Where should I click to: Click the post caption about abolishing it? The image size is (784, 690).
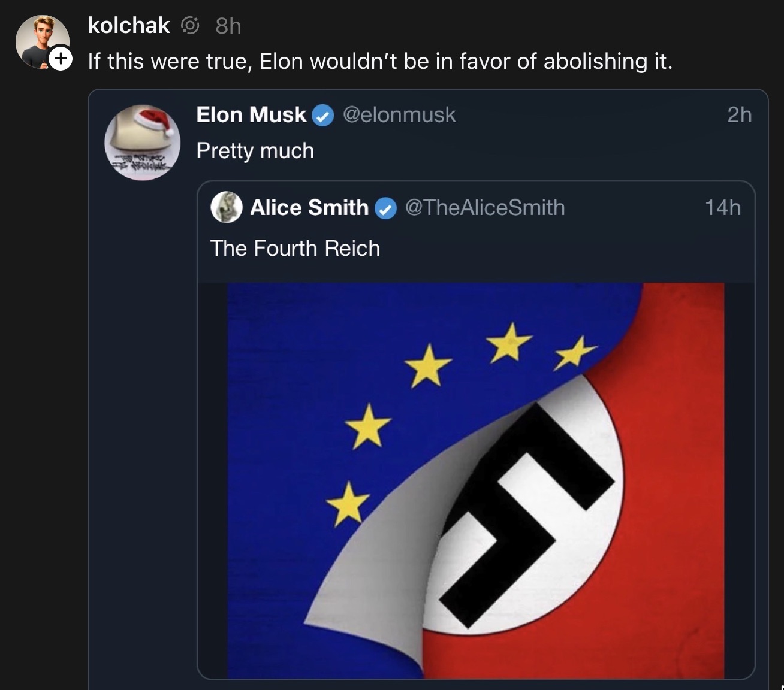point(381,60)
